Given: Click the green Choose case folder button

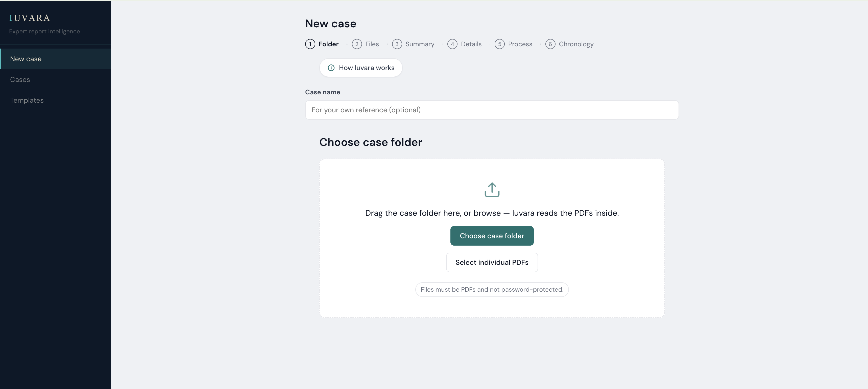Looking at the screenshot, I should point(492,236).
